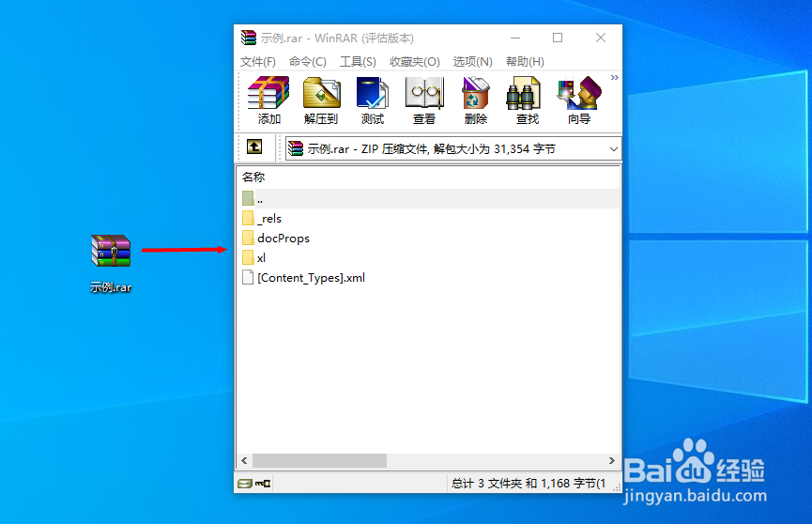Screen dimensions: 812x524
Task: Close the WinRAR window
Action: [601, 38]
